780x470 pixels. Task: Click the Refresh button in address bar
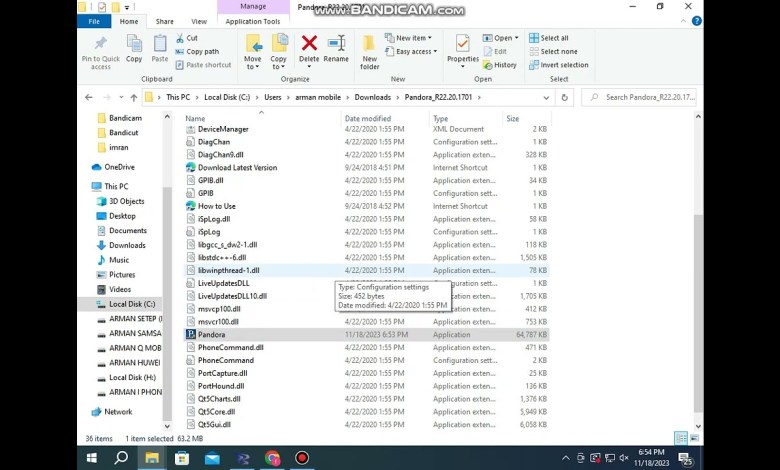point(565,97)
